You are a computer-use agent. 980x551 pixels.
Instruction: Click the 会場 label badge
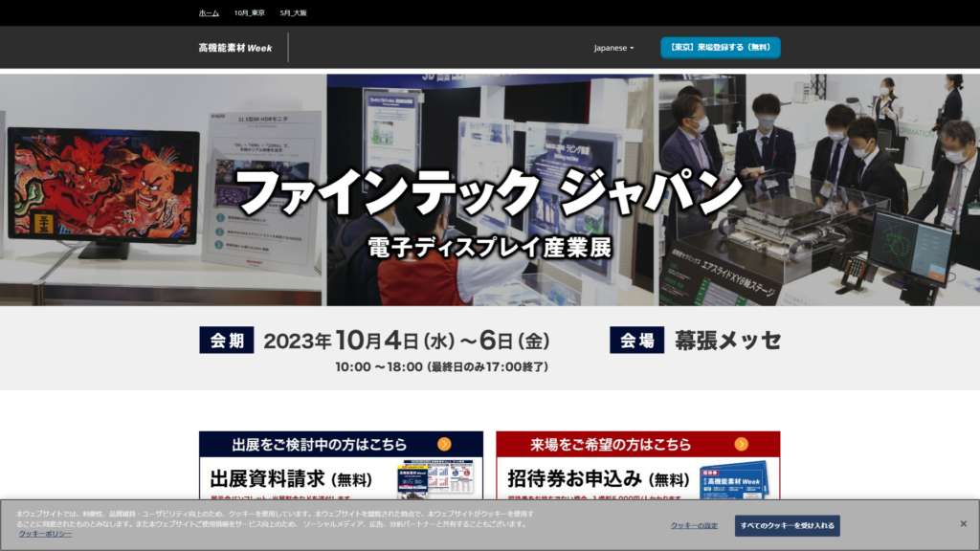[x=636, y=341]
